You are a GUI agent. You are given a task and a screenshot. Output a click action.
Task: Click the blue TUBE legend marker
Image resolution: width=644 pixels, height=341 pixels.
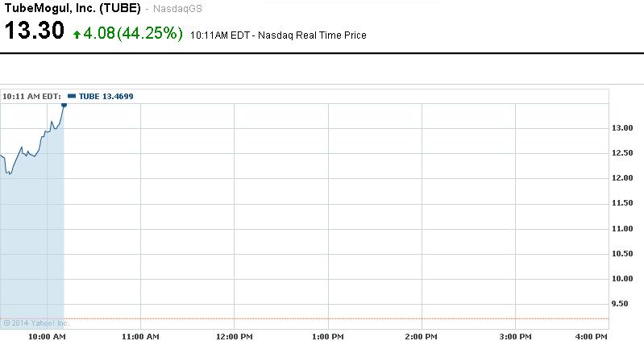click(72, 96)
